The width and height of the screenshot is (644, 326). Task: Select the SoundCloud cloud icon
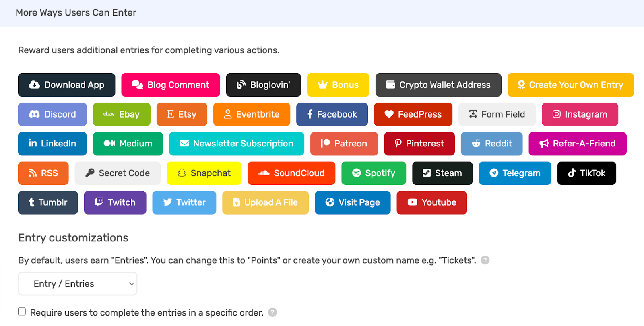click(x=264, y=173)
